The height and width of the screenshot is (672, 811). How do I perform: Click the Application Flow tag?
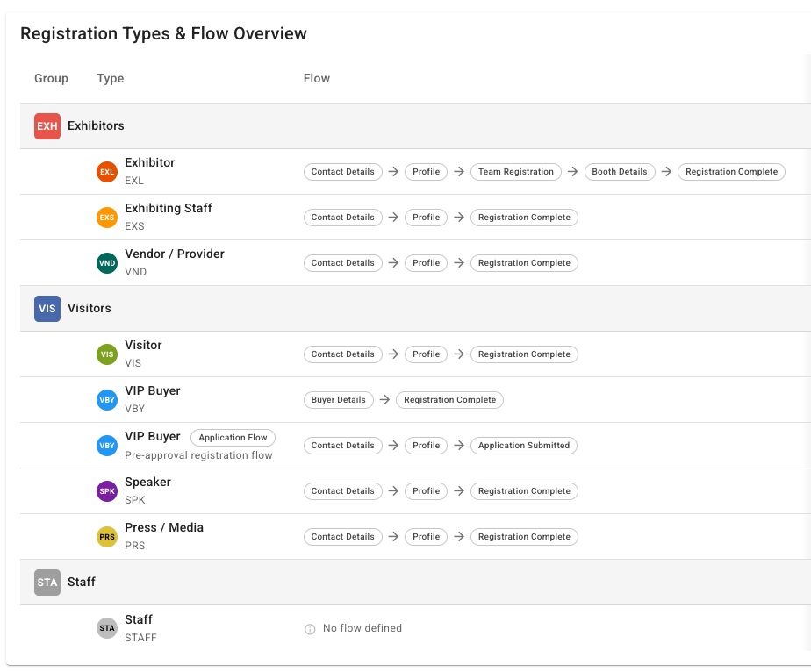point(233,437)
